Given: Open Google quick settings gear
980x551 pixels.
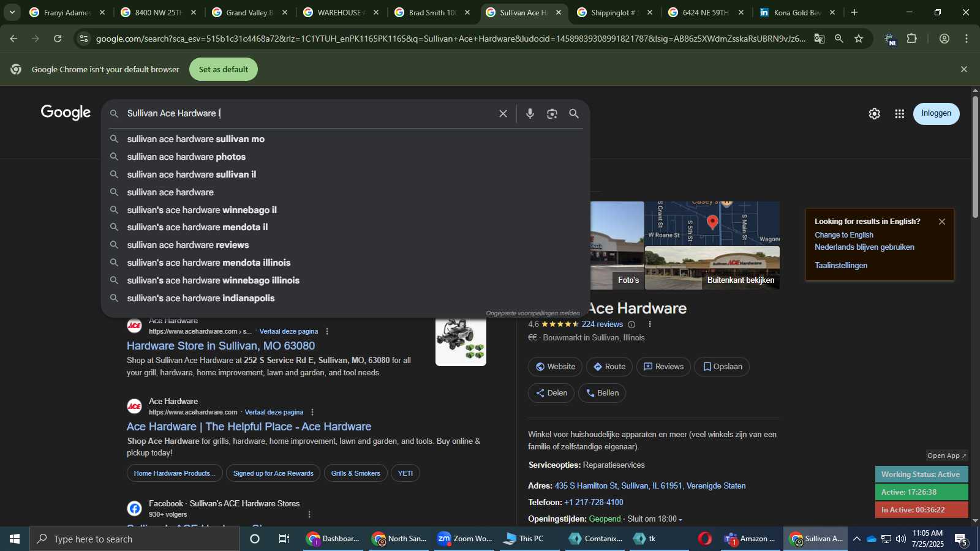Looking at the screenshot, I should click(874, 114).
